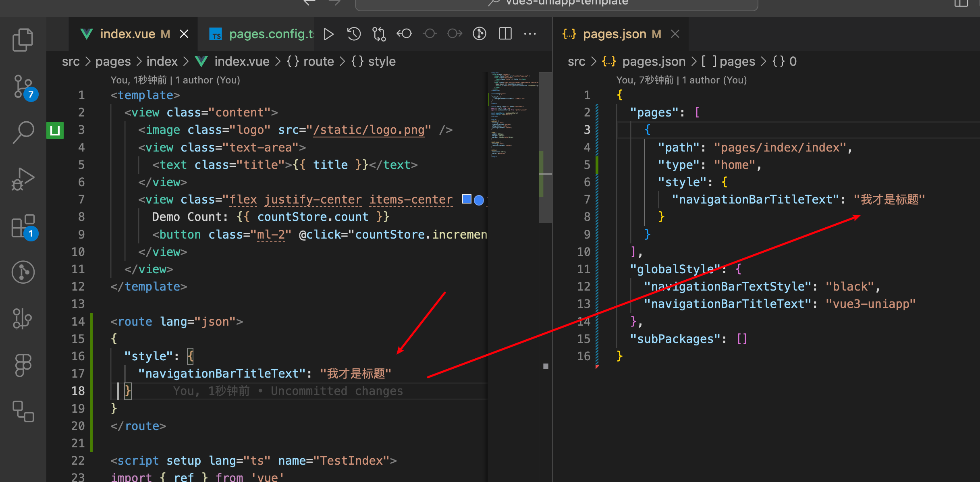
Task: Open changes with the git compare icon
Action: [x=379, y=34]
